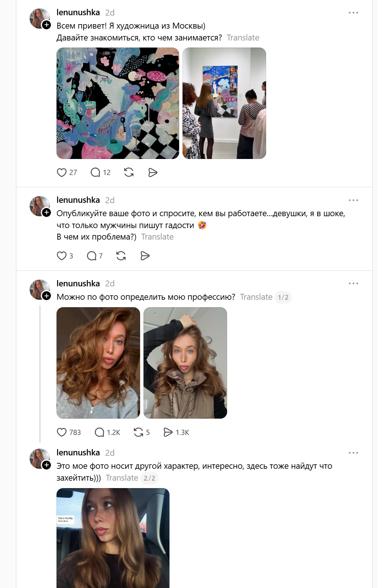This screenshot has height=588, width=378.
Task: Like the post with 783 likes
Action: (x=62, y=432)
